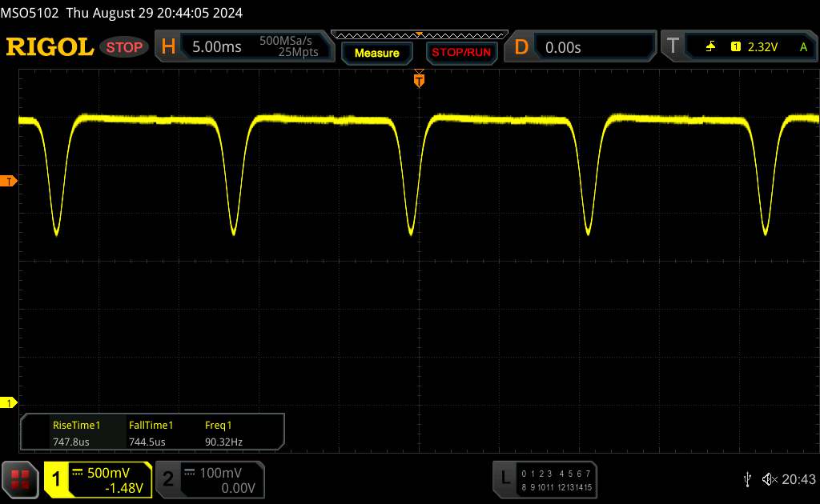Screen dimensions: 820x504
Task: Select the RiseTime1 measurement result
Action: (76, 433)
